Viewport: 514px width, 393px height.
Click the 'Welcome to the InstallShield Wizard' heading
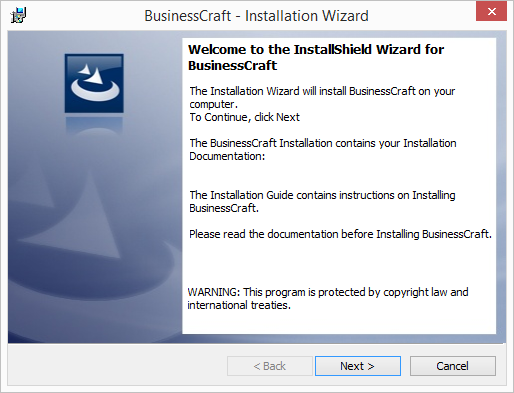coord(316,50)
